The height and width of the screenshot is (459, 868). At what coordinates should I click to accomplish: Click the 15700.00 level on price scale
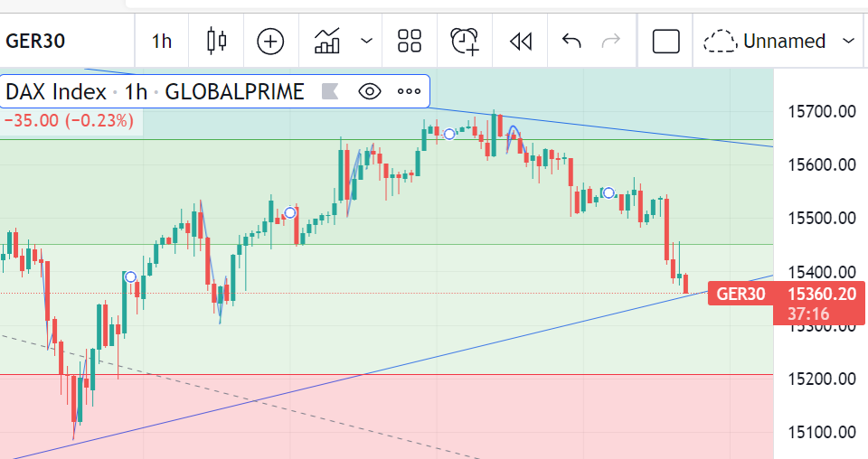click(x=822, y=112)
